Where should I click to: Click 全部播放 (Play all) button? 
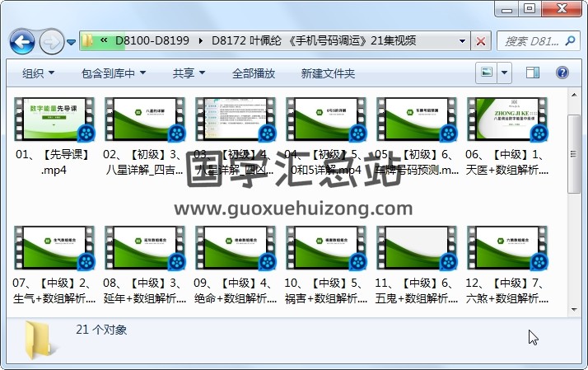click(x=254, y=73)
